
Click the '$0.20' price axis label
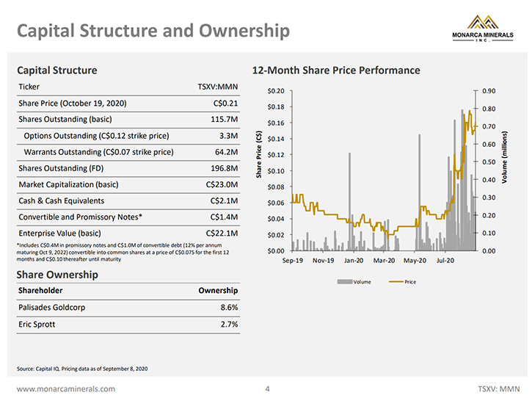[x=276, y=91]
